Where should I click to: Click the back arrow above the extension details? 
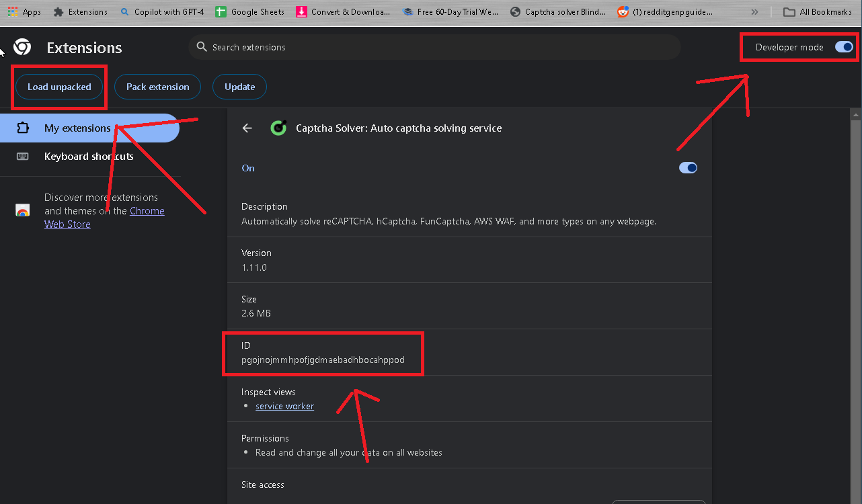[x=247, y=128]
